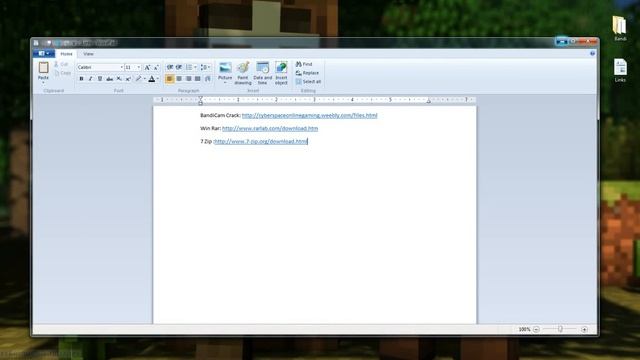
Task: Toggle Italic formatting
Action: [90, 79]
